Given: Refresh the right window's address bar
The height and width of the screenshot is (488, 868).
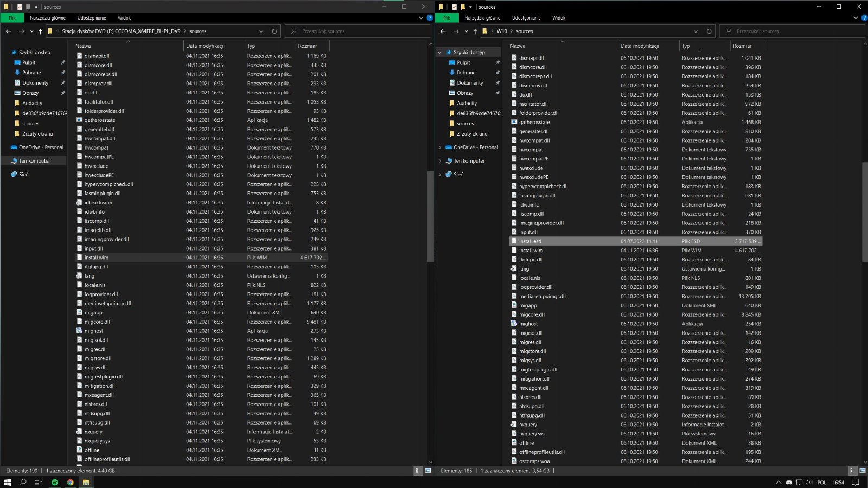Looking at the screenshot, I should click(709, 31).
